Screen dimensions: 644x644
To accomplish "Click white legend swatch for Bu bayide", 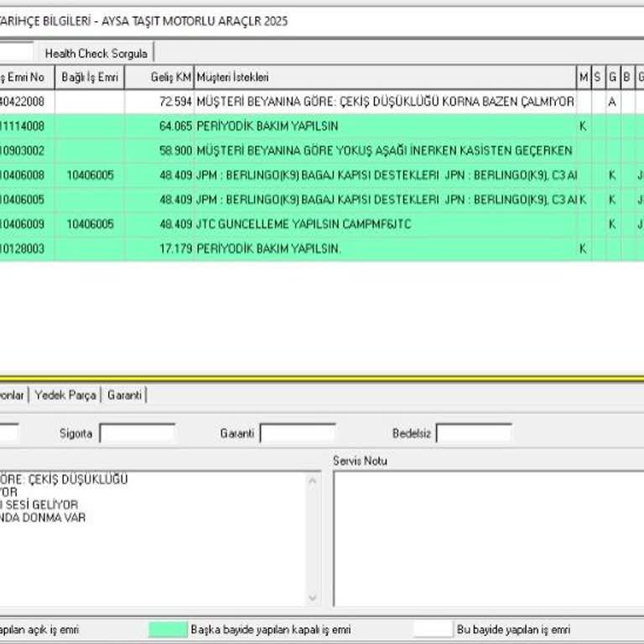I will 432,629.
